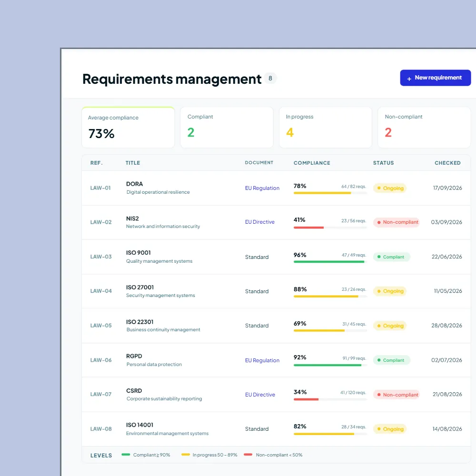This screenshot has width=476, height=476.
Task: Click the New requirement button
Action: [x=435, y=78]
